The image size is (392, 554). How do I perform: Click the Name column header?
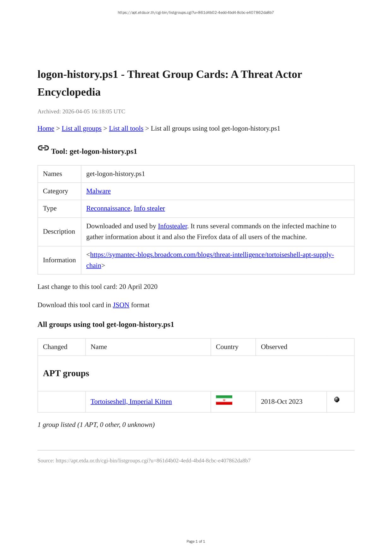[99, 347]
